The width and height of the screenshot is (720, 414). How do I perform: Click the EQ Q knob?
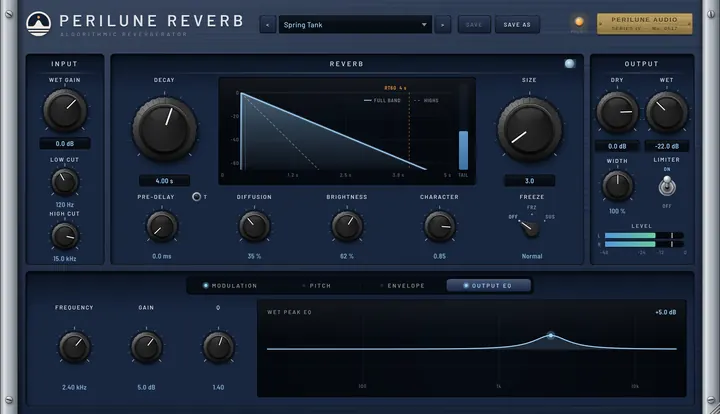pos(218,347)
